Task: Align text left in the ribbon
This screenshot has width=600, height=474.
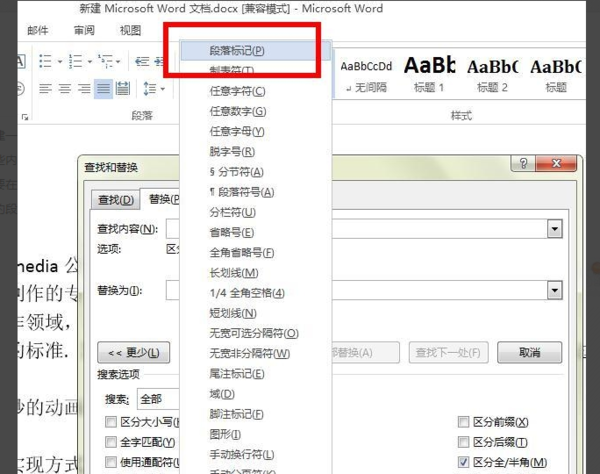Action: point(45,89)
